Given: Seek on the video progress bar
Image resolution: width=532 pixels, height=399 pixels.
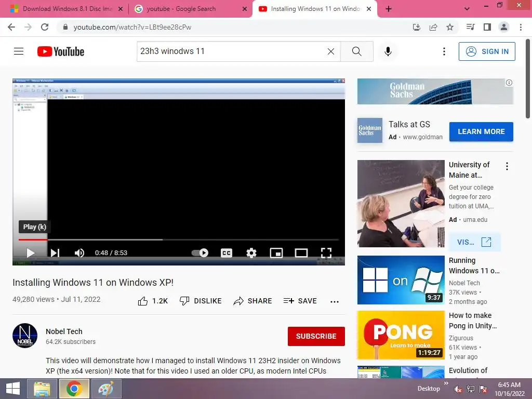Looking at the screenshot, I should click(x=179, y=240).
